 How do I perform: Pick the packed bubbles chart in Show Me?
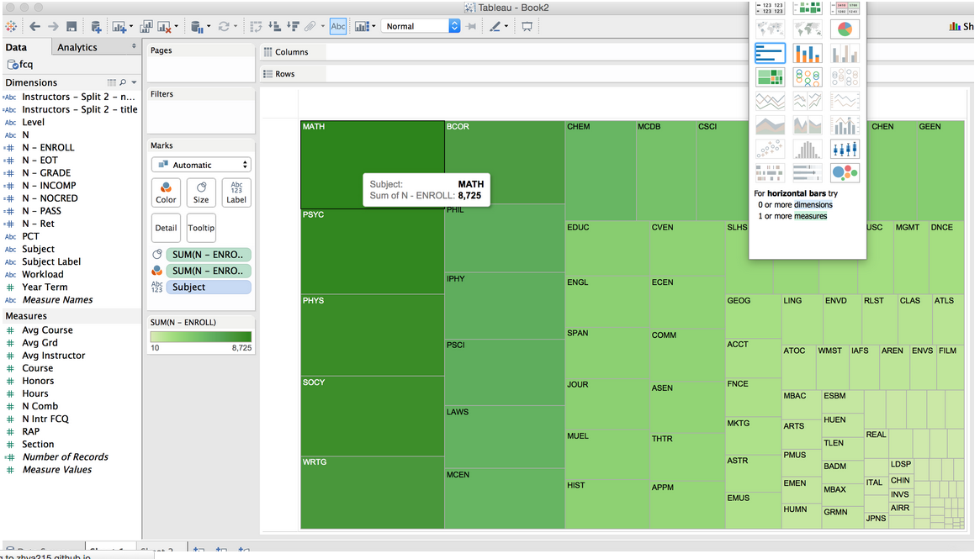845,173
